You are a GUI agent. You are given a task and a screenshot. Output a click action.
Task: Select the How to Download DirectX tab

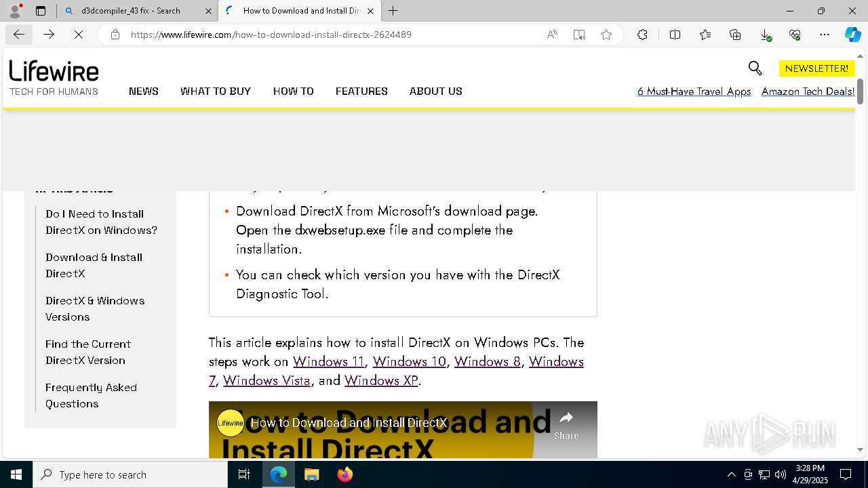[300, 11]
